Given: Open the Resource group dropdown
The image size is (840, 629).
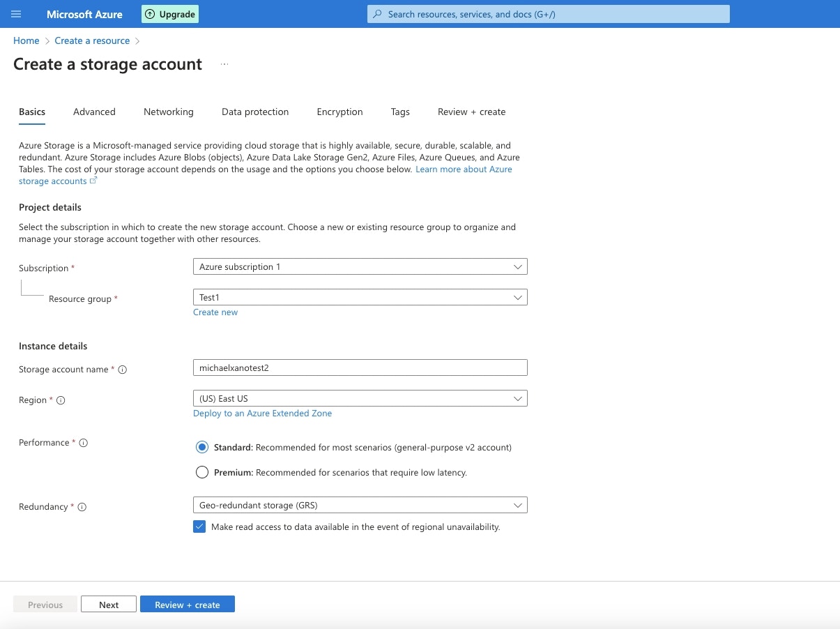Looking at the screenshot, I should pyautogui.click(x=360, y=297).
